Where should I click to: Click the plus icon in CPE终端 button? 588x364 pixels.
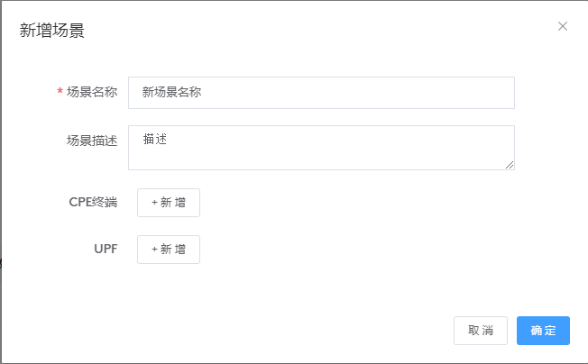pyautogui.click(x=154, y=203)
